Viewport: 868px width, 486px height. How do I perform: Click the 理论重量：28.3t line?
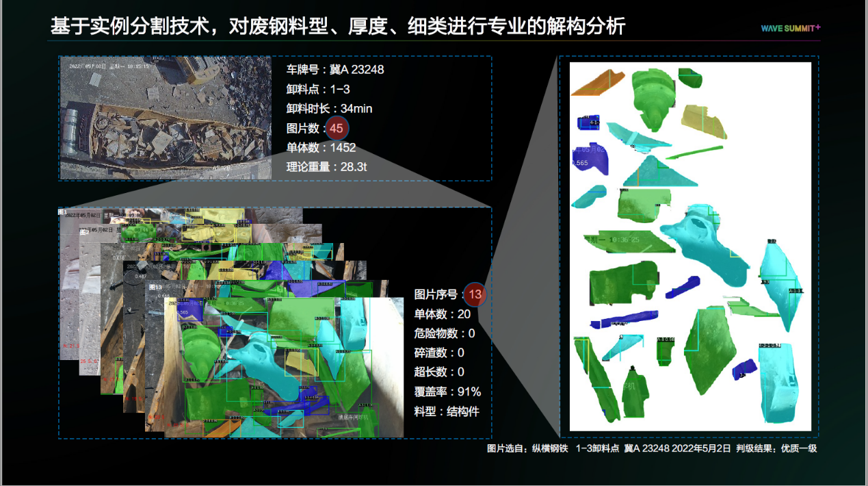click(328, 166)
